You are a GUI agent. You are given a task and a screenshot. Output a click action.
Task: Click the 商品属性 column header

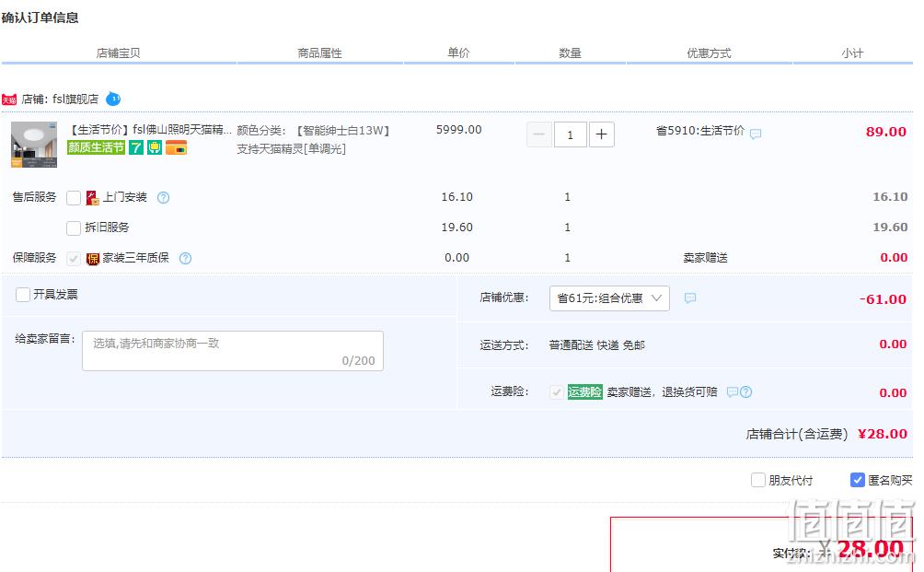[320, 53]
